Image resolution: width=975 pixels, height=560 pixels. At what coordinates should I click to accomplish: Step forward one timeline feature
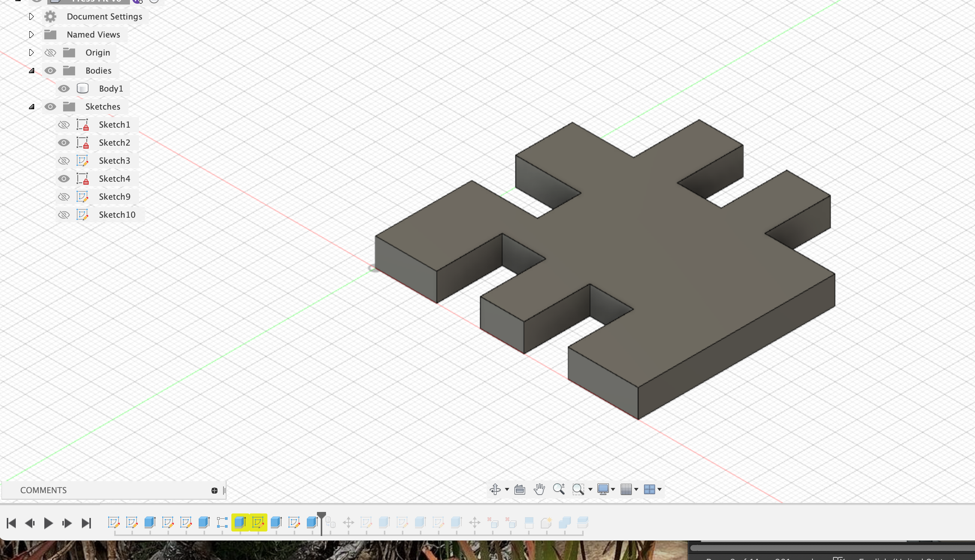point(67,523)
